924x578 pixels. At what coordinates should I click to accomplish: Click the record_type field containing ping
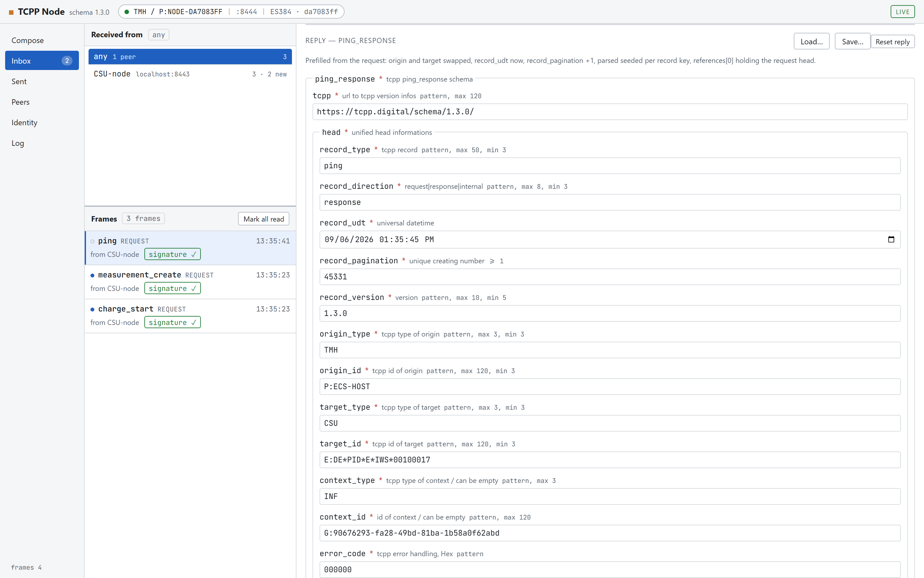pyautogui.click(x=610, y=165)
